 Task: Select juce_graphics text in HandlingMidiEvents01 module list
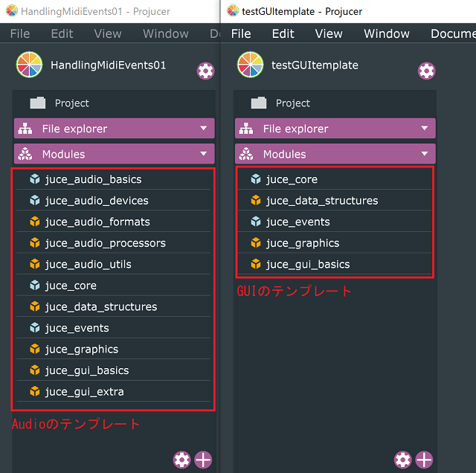(x=82, y=350)
